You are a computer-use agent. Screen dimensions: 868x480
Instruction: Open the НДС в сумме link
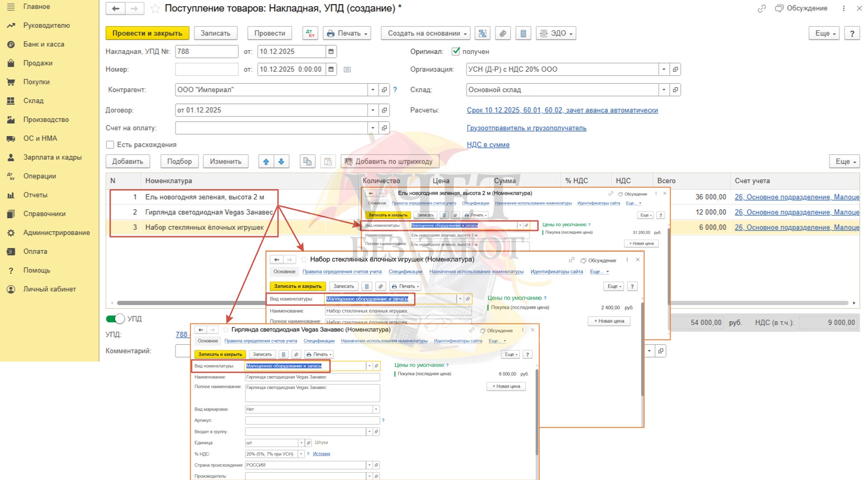tap(488, 145)
